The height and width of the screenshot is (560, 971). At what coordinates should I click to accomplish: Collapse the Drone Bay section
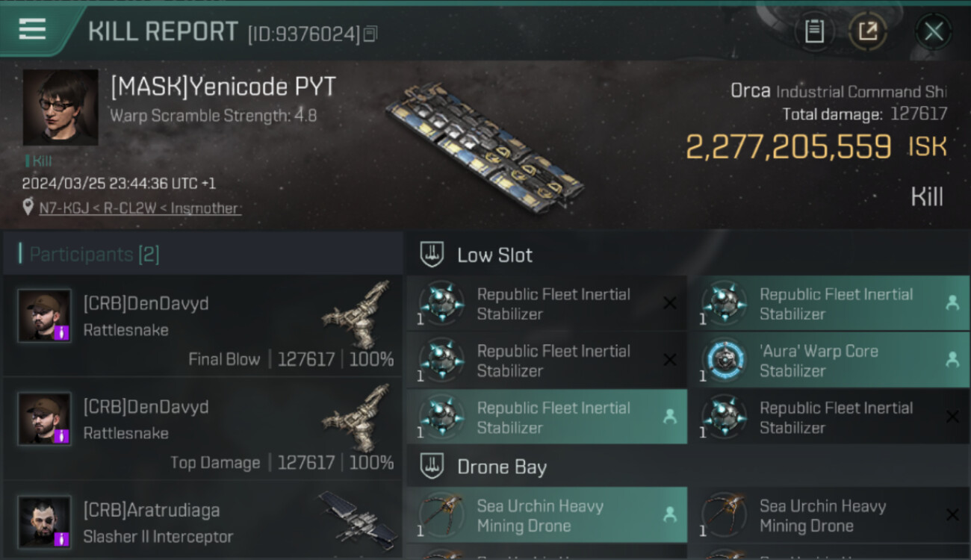[x=432, y=467]
